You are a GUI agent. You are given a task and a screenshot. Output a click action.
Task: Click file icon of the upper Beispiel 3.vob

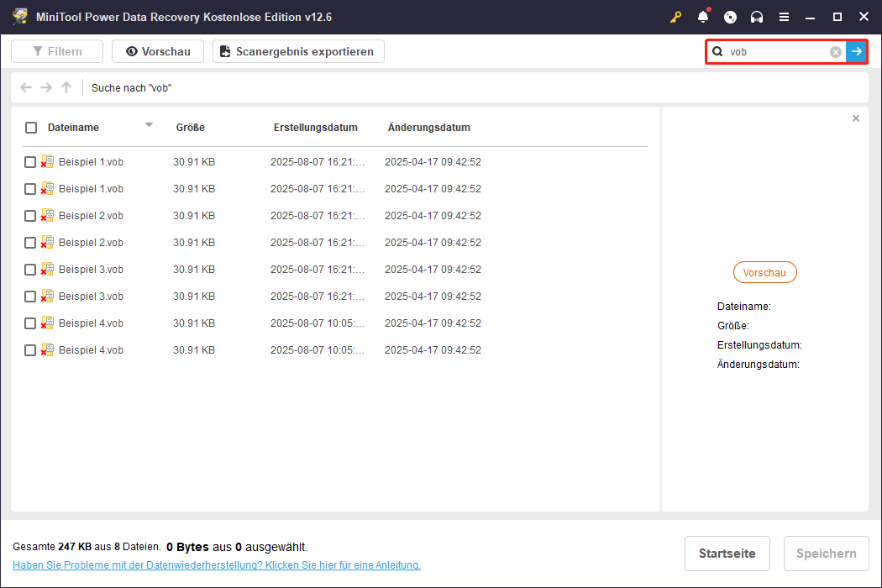(x=47, y=270)
